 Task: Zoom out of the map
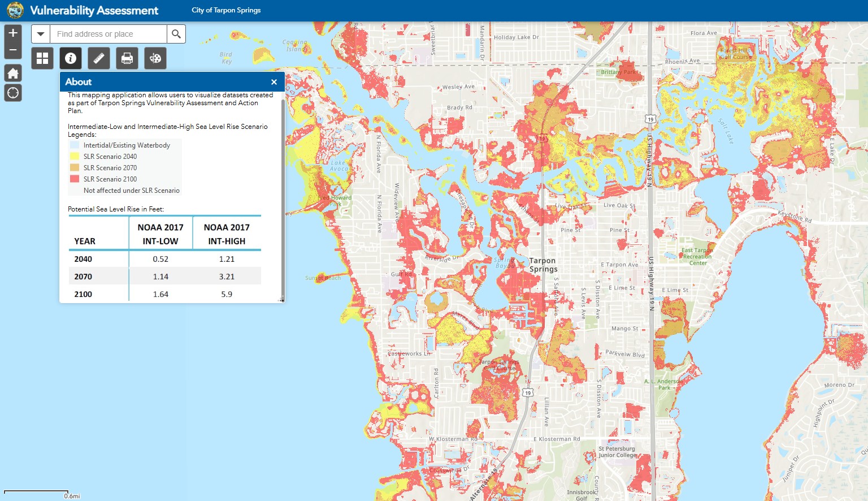click(13, 50)
